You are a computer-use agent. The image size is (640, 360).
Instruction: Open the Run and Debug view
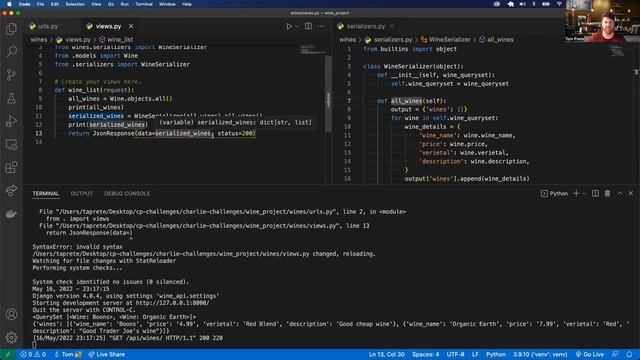tap(11, 121)
